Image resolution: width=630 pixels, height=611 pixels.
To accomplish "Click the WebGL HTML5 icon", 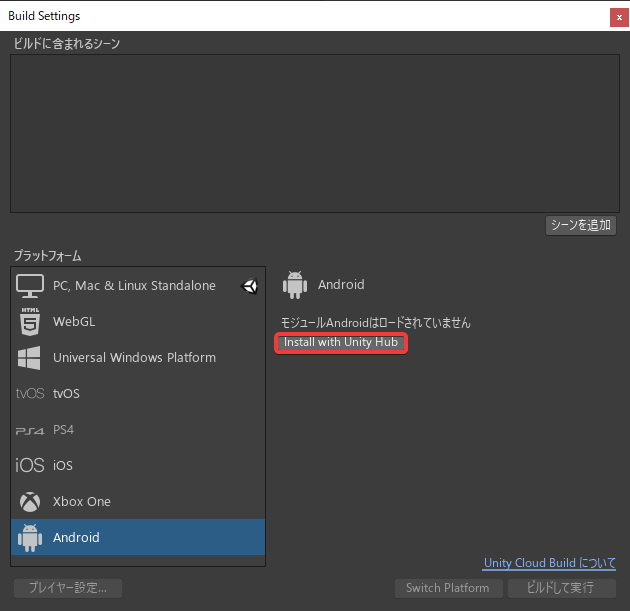I will 30,321.
